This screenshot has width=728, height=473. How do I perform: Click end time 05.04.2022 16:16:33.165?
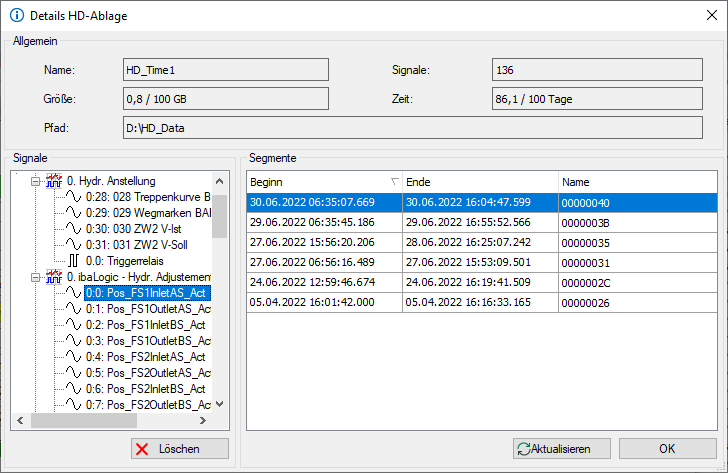click(468, 302)
